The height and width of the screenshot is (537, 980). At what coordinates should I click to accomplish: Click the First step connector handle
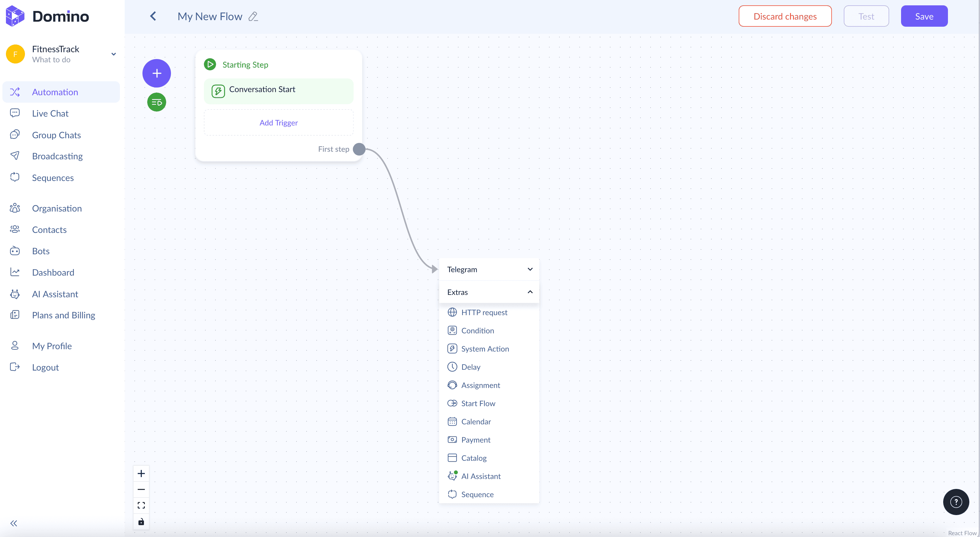[359, 149]
